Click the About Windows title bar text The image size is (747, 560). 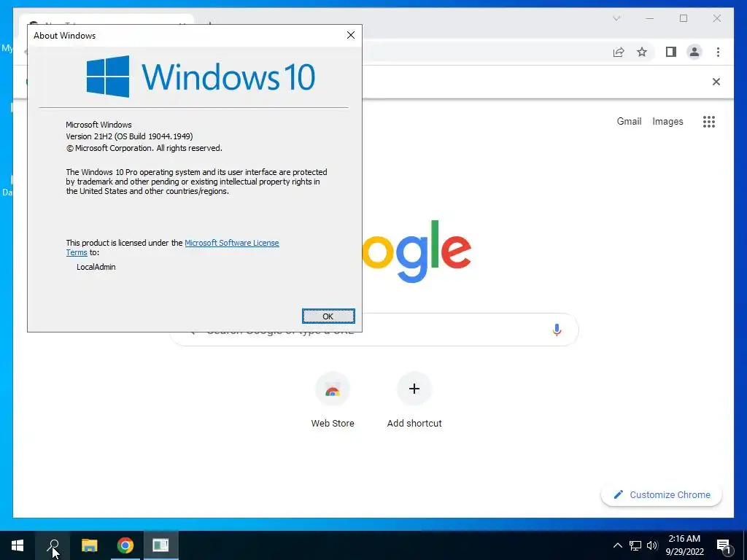(x=64, y=35)
